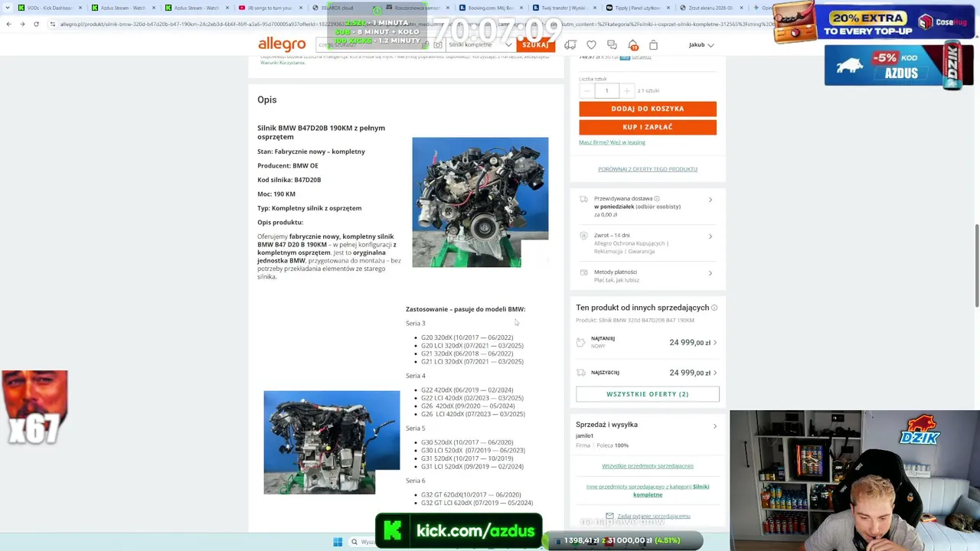980x551 pixels.
Task: Click info icon beside 'Ten produkt od innych sprzedających'
Action: 714,308
